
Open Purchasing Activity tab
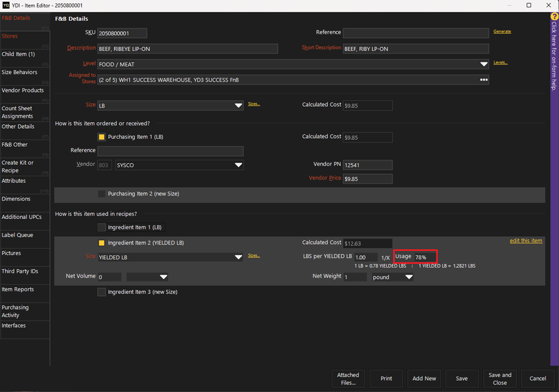[25, 311]
